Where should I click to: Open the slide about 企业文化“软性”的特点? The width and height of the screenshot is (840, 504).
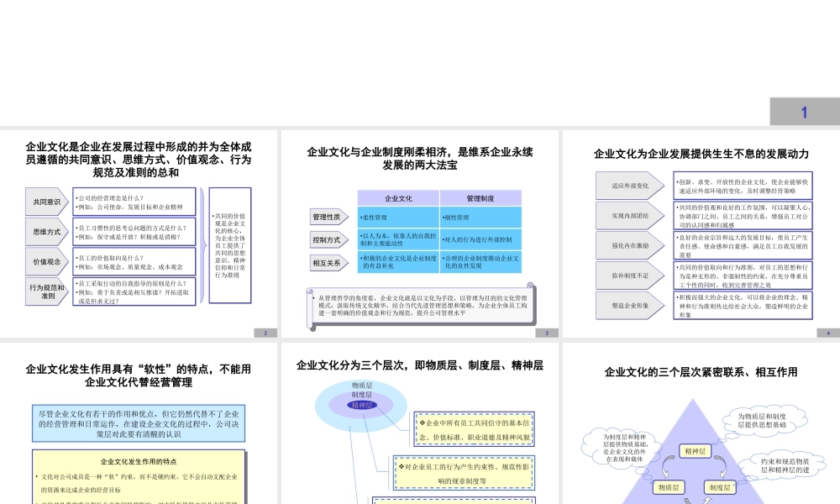[139, 423]
